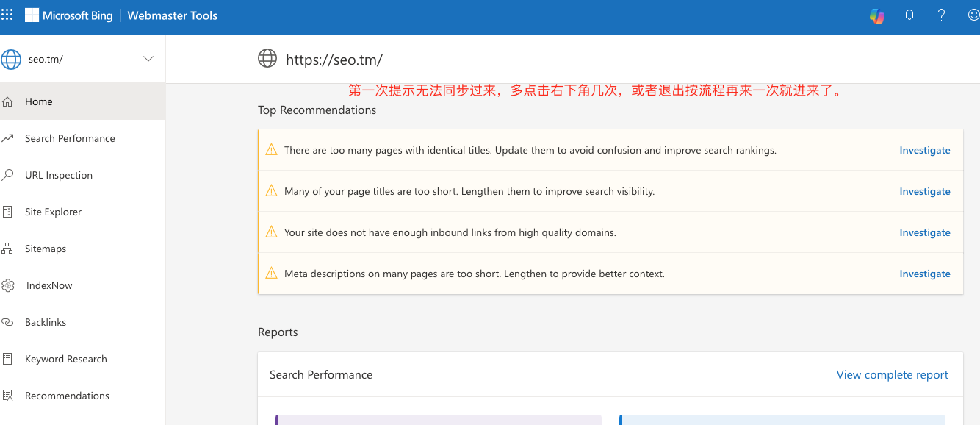This screenshot has width=980, height=425.
Task: Click the feedback smiley face icon
Action: 973,15
